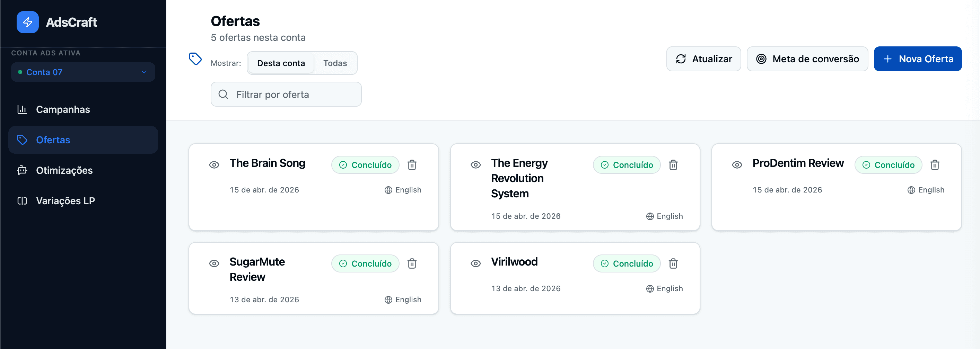
Task: Toggle visibility eye for The Brain Song
Action: [214, 165]
